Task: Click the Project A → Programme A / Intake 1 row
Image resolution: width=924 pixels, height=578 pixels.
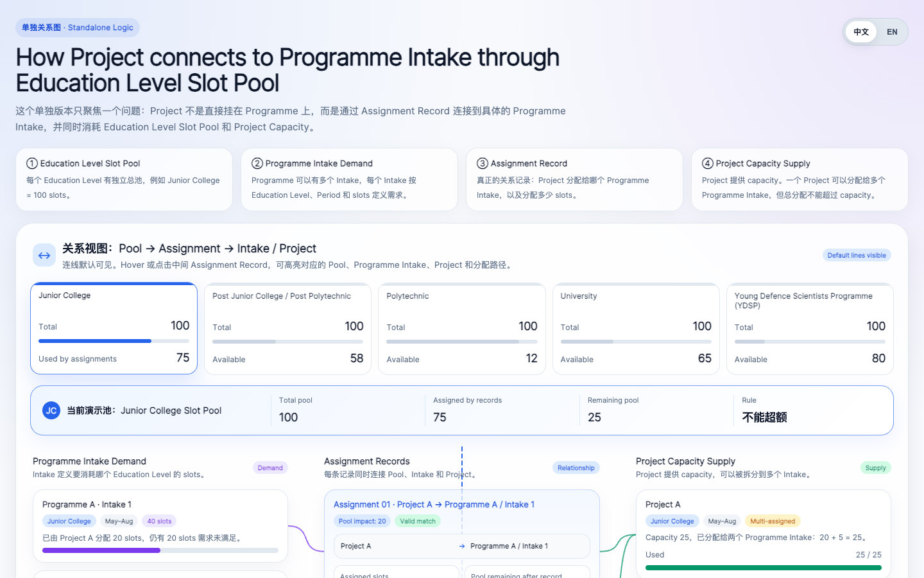Action: [462, 547]
